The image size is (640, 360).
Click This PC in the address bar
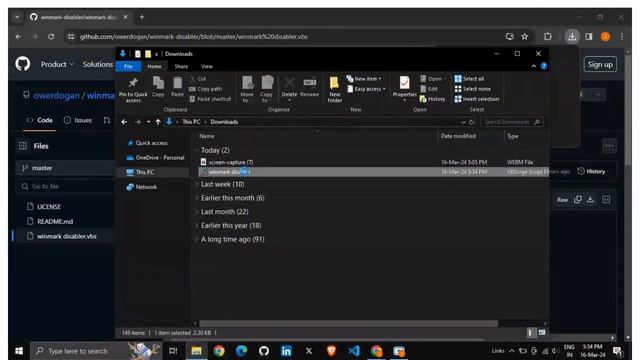point(191,122)
